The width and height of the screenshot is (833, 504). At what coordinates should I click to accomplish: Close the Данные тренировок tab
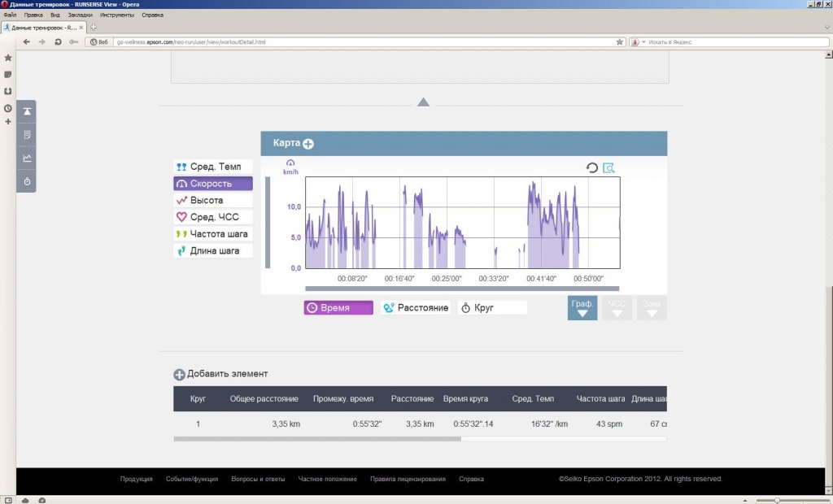(81, 28)
